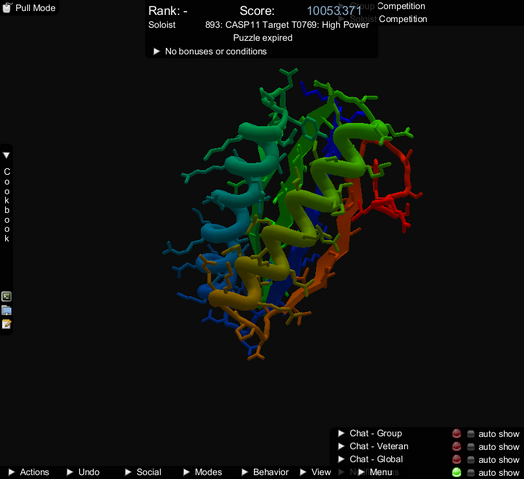Image resolution: width=524 pixels, height=479 pixels.
Task: Open the Cookbook blue folder icon
Action: tap(6, 311)
